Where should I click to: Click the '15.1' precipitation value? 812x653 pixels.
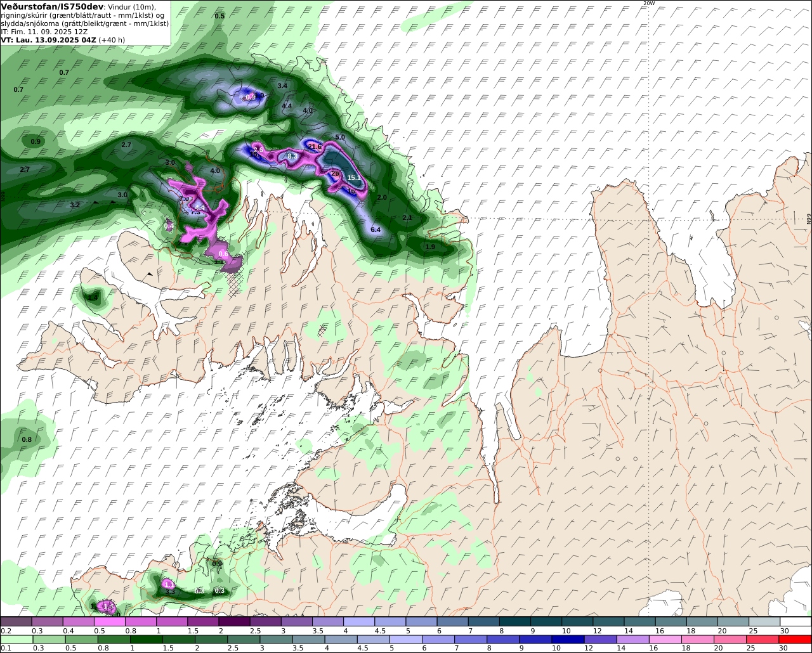click(353, 178)
